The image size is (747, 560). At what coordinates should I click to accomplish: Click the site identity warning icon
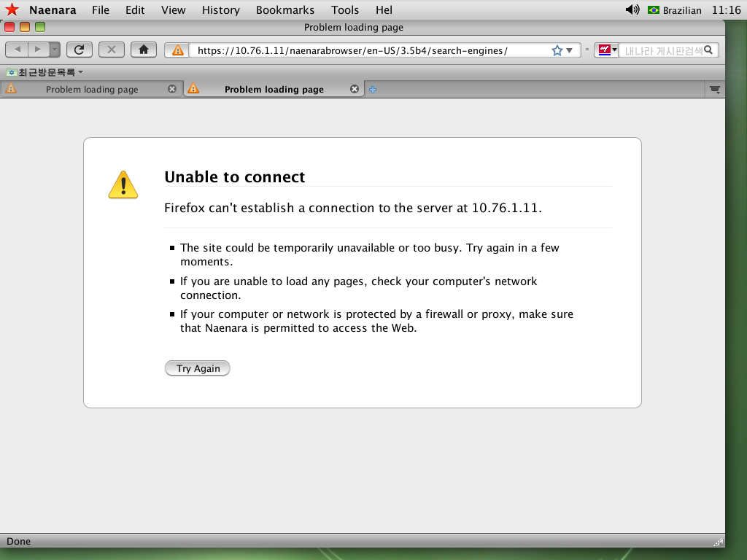(177, 50)
